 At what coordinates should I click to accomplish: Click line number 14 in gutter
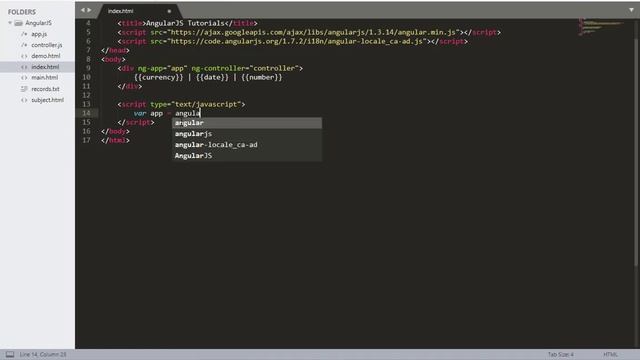(x=86, y=113)
